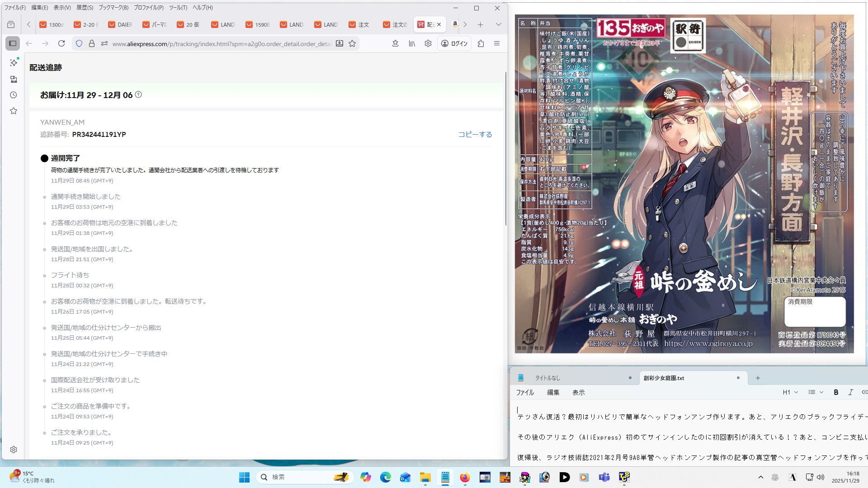This screenshot has height=488, width=868.
Task: Open history clock icon in sidebar
Action: tap(14, 95)
